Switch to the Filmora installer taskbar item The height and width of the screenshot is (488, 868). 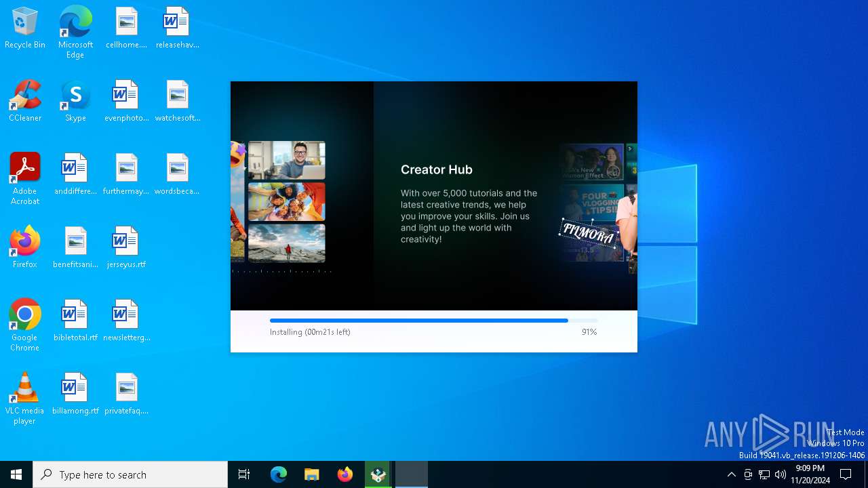coord(378,474)
